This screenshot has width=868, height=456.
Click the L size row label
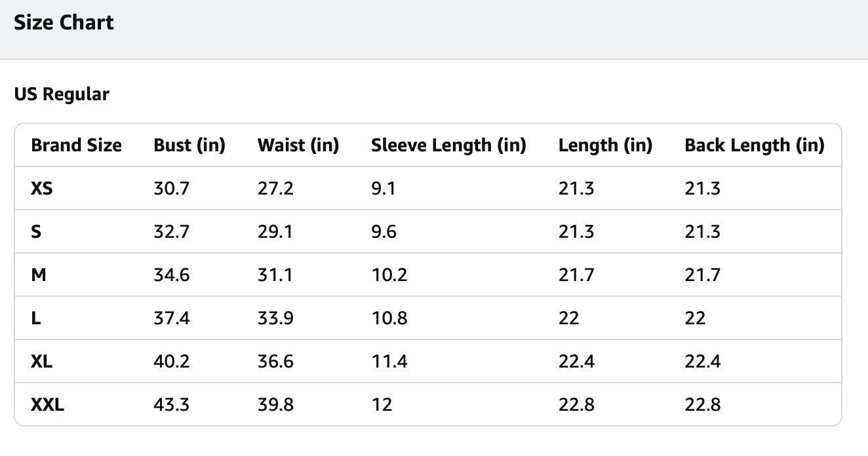point(35,318)
